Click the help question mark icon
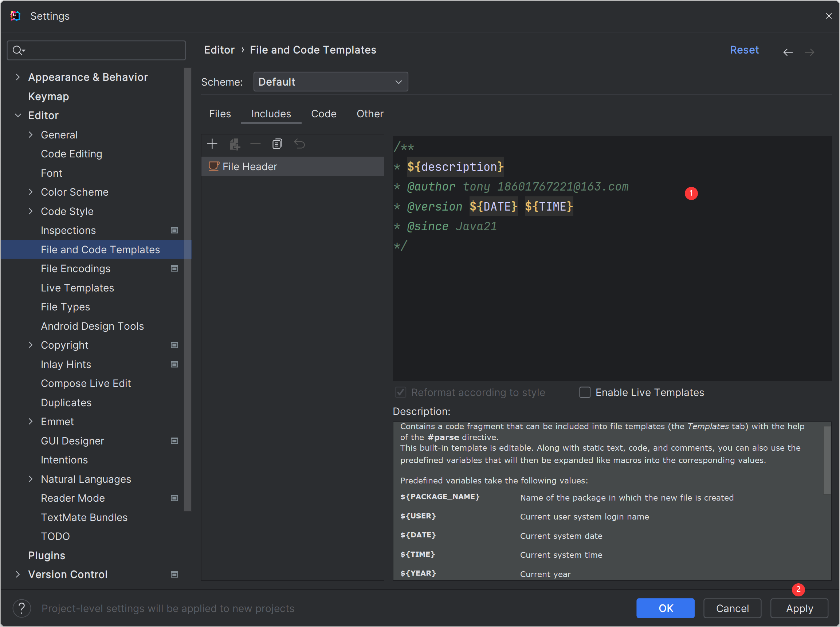This screenshot has height=627, width=840. pyautogui.click(x=21, y=608)
